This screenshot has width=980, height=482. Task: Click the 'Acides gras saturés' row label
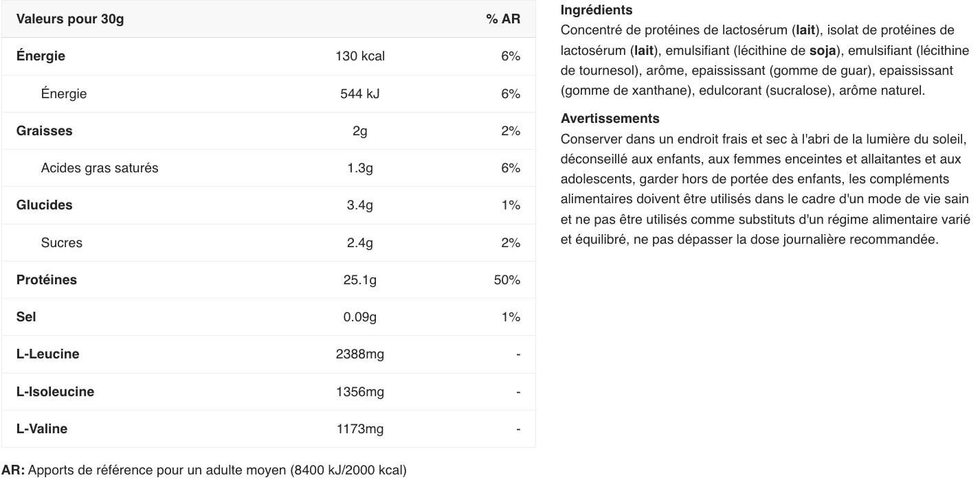click(x=100, y=168)
